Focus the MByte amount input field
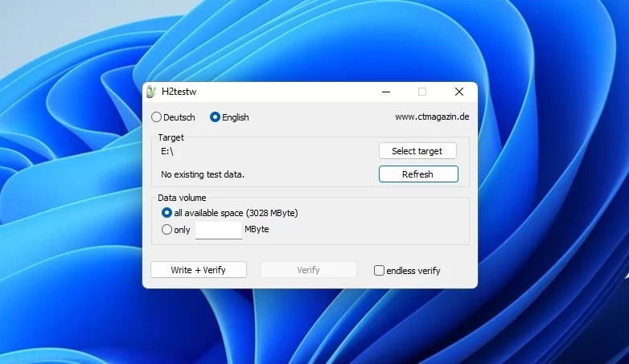This screenshot has height=364, width=629. [218, 230]
